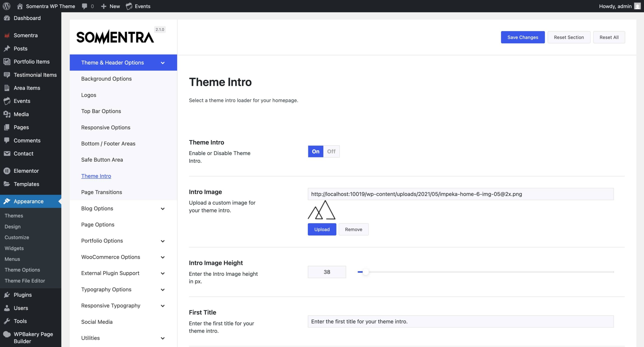Click the home icon beside Somentra WP Theme
The height and width of the screenshot is (347, 644).
[20, 6]
